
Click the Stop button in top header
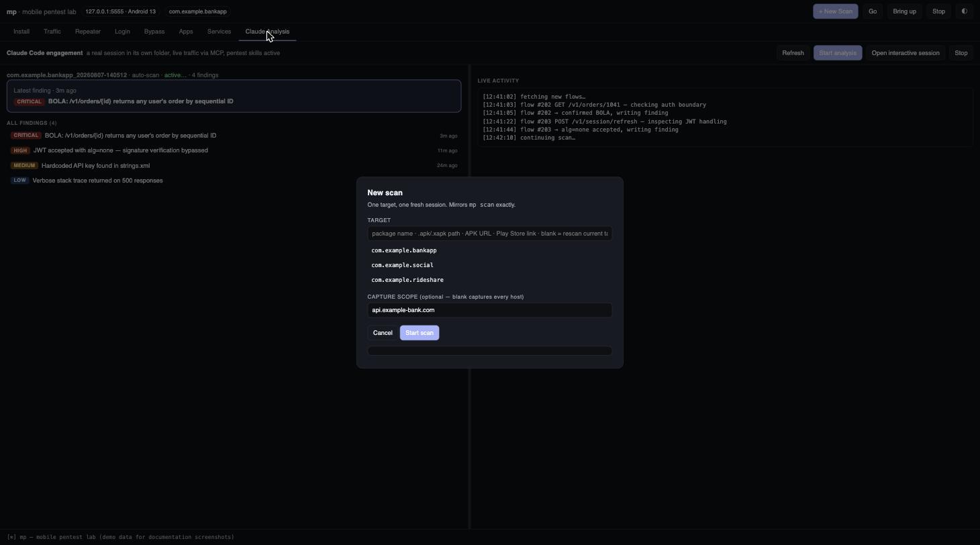938,11
